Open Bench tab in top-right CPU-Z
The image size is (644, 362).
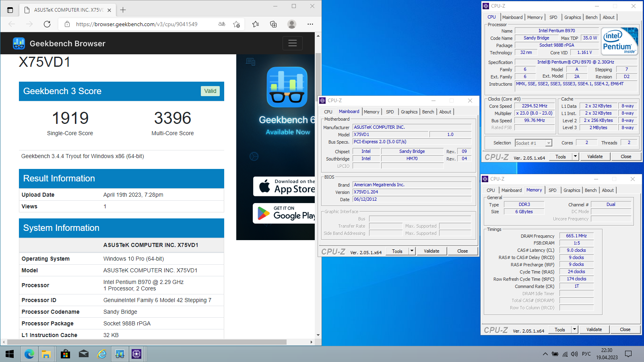[591, 17]
